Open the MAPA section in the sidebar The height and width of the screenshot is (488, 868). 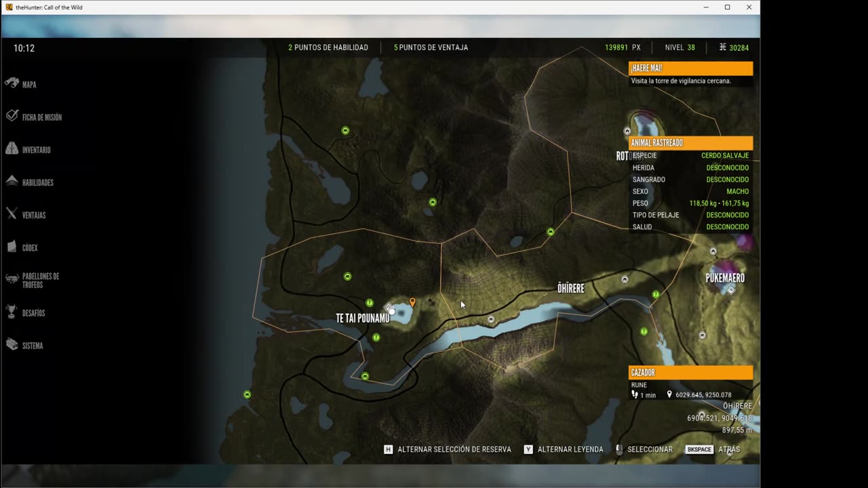pyautogui.click(x=21, y=84)
